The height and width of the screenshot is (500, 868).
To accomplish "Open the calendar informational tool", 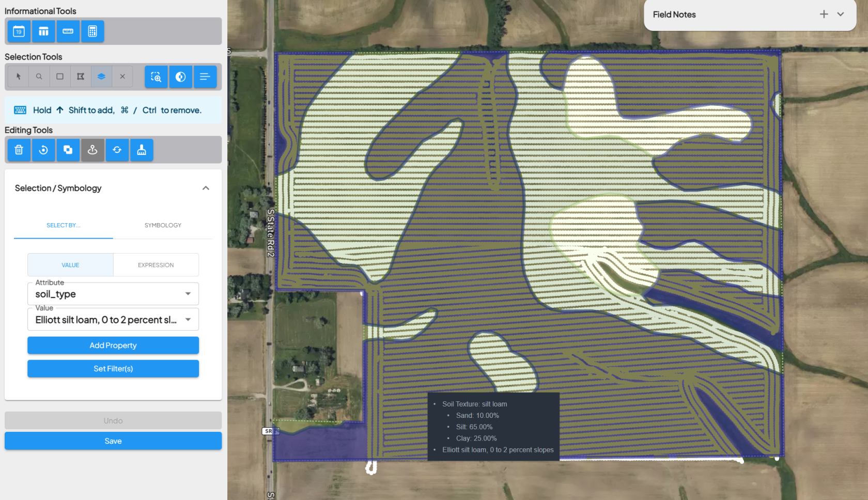I will (19, 32).
